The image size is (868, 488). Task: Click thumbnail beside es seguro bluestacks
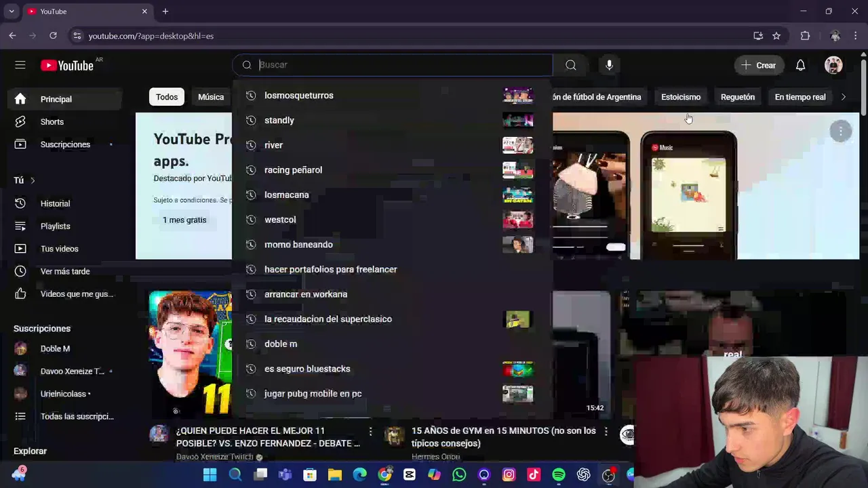tap(518, 369)
